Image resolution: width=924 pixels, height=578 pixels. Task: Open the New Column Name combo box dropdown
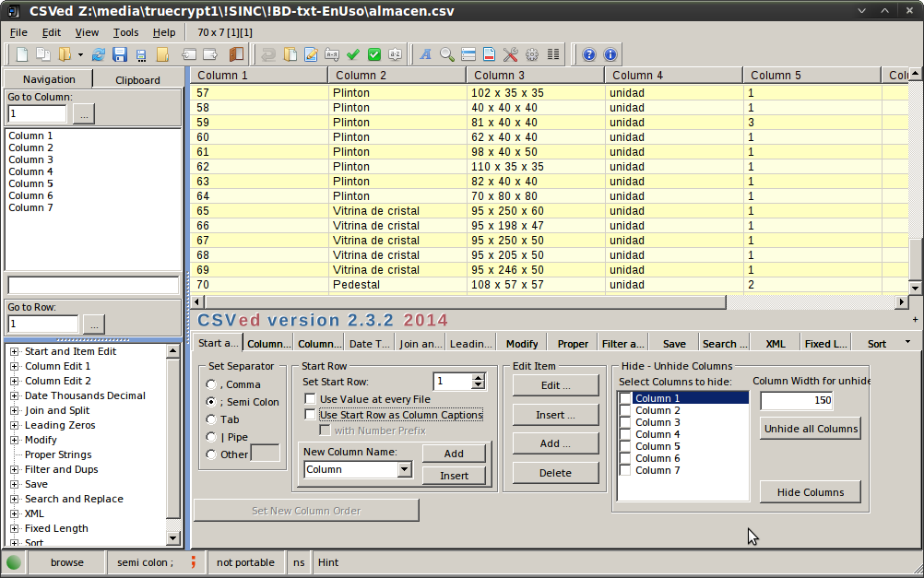pyautogui.click(x=404, y=469)
